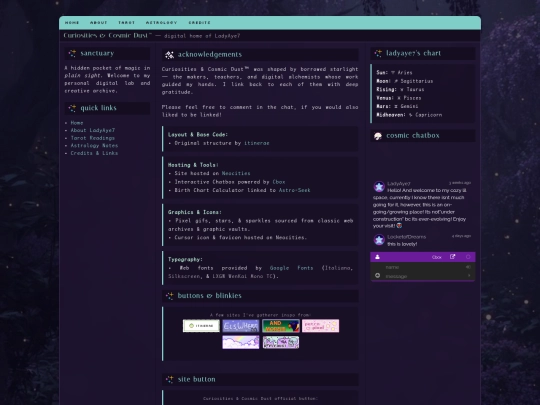Image resolution: width=540 pixels, height=405 pixels.
Task: Click the sparkle icon beside sanctuary heading
Action: (x=72, y=53)
